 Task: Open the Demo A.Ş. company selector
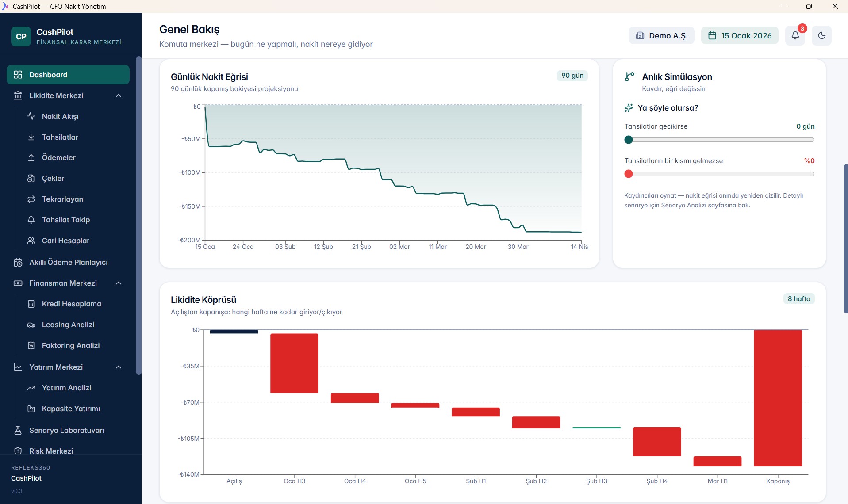point(662,35)
